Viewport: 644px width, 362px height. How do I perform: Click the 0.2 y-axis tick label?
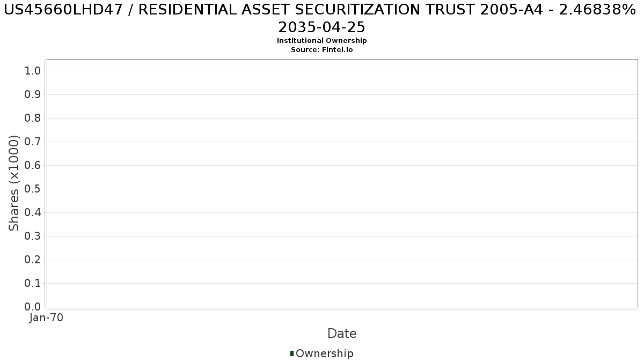point(33,260)
